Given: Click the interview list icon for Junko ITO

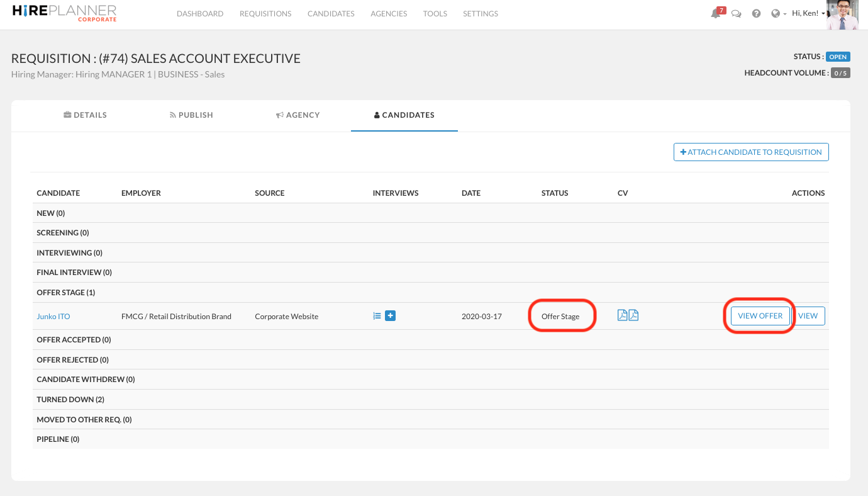Looking at the screenshot, I should point(377,316).
